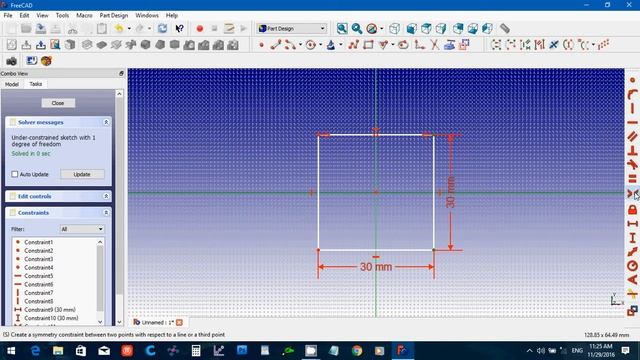Set the Front view cube
Viewport: 640px width, 360px height.
(412, 29)
